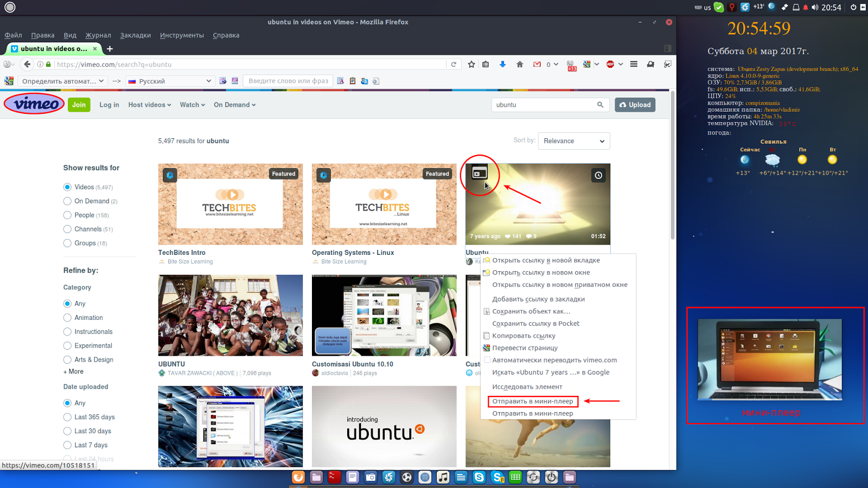This screenshot has height=488, width=868.
Task: Click the Log in link
Action: click(109, 105)
